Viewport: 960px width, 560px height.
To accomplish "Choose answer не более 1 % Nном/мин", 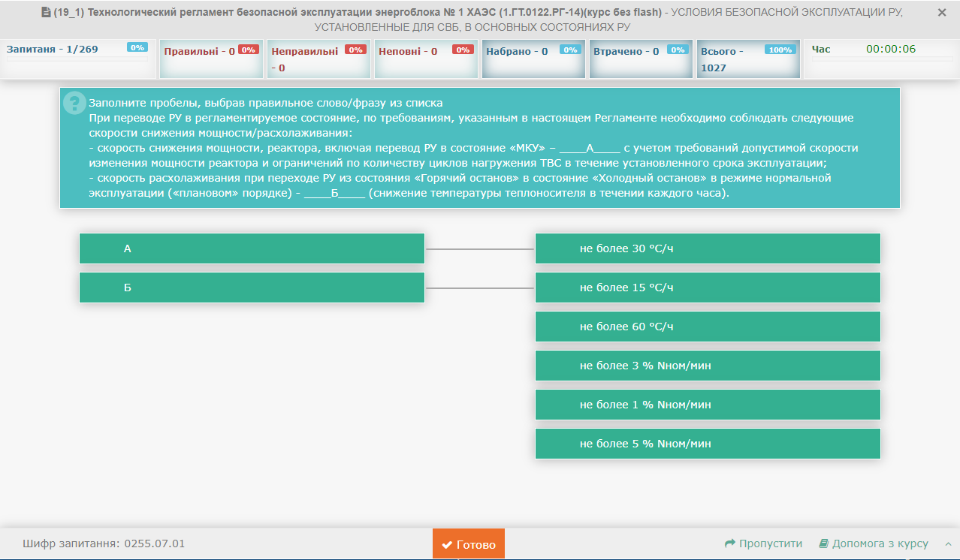I will [708, 405].
